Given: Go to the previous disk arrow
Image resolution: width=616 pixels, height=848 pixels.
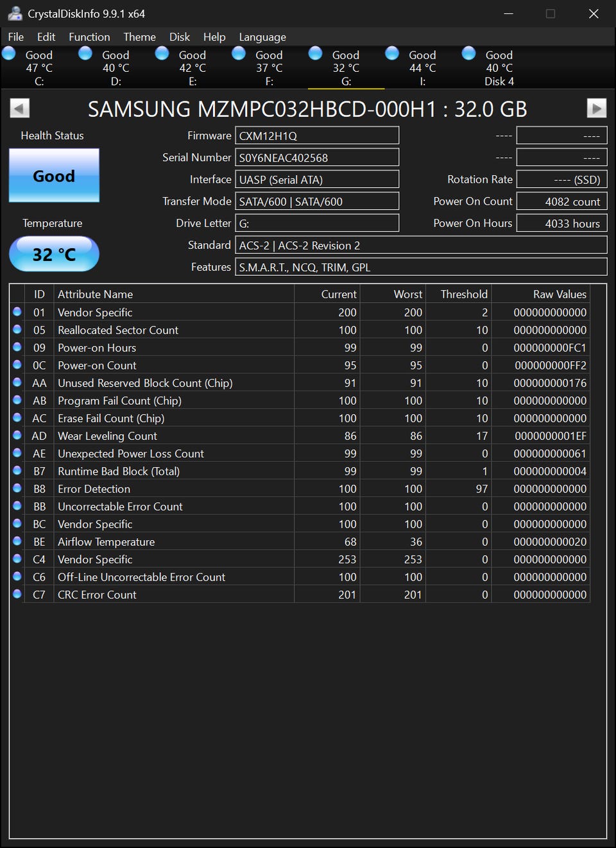Looking at the screenshot, I should pyautogui.click(x=20, y=108).
